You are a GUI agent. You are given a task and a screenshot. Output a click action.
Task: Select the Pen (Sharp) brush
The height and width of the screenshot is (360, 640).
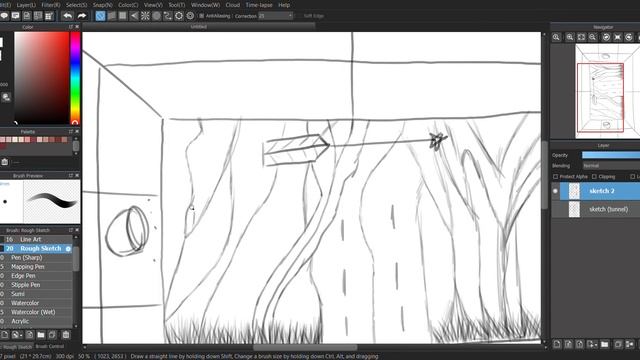tap(36, 258)
